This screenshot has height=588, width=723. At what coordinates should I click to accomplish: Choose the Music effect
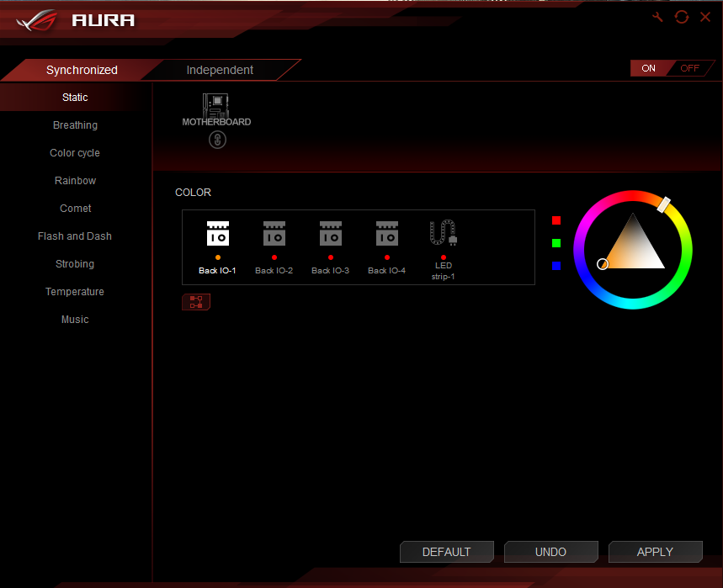(x=75, y=320)
